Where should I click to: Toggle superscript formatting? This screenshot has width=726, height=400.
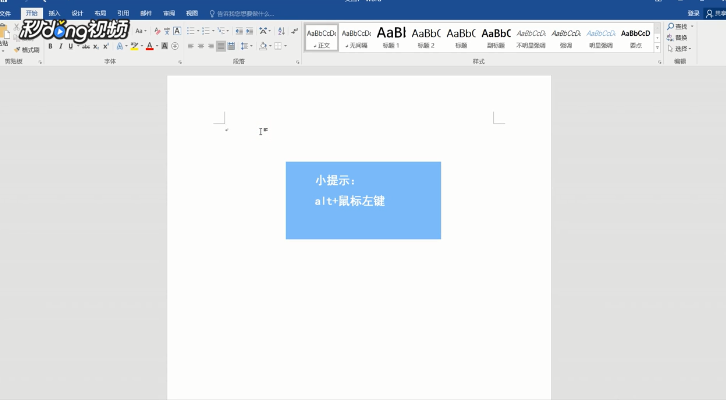(x=106, y=46)
